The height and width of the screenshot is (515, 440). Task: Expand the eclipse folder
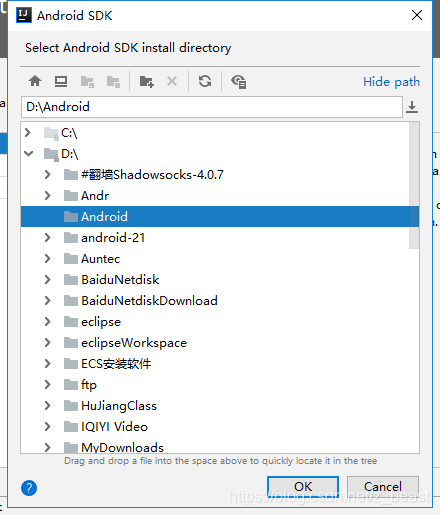coord(48,321)
